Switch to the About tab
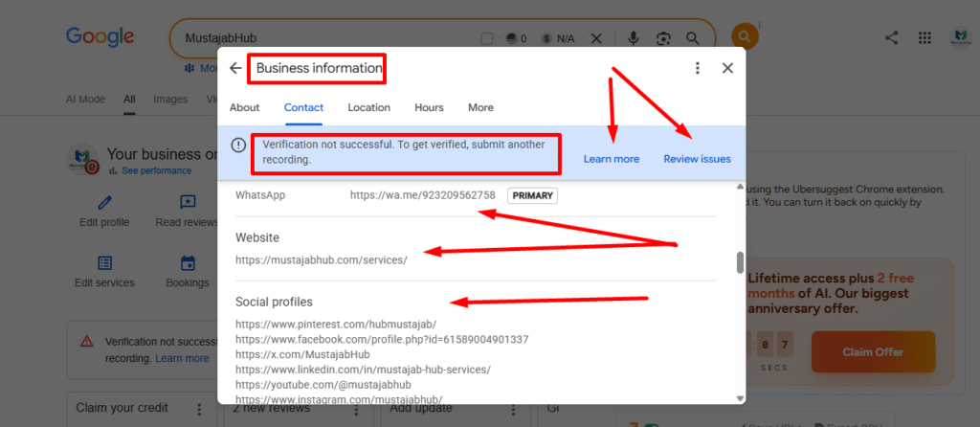 [244, 107]
